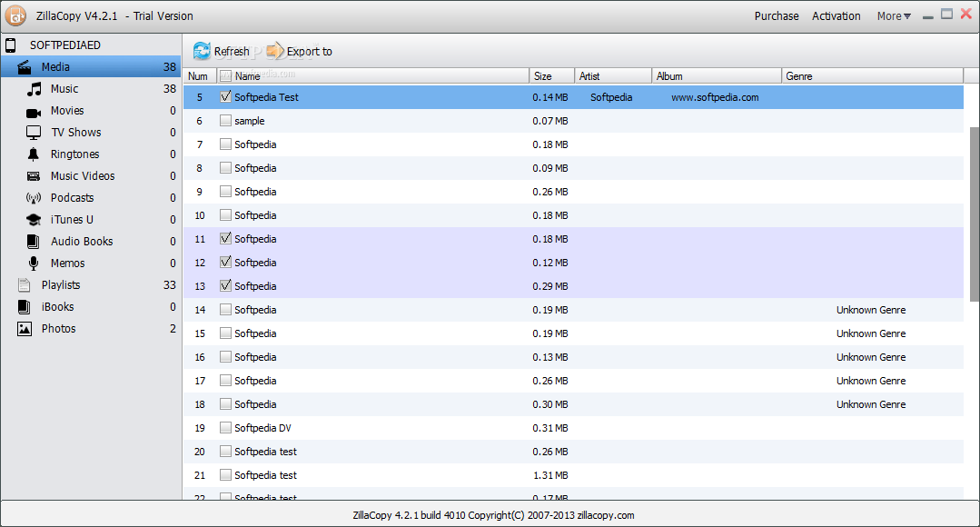Click the Export to arrow icon
This screenshot has width=980, height=527.
point(274,51)
